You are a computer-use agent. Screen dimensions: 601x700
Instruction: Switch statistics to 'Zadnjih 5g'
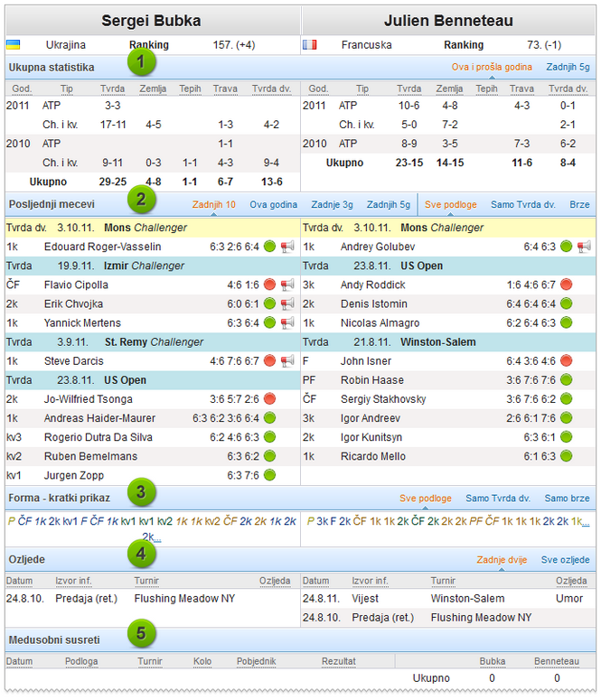tap(568, 67)
